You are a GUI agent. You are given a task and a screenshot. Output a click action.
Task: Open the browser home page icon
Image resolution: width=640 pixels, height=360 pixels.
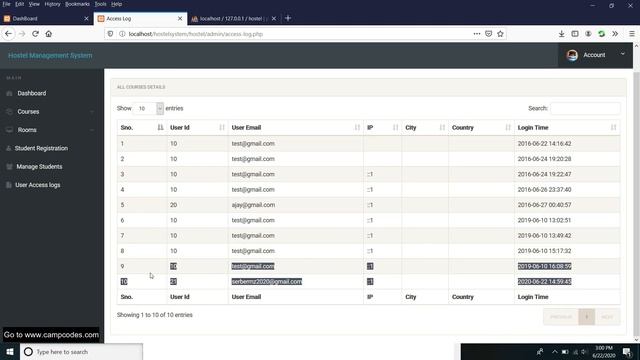click(x=49, y=34)
